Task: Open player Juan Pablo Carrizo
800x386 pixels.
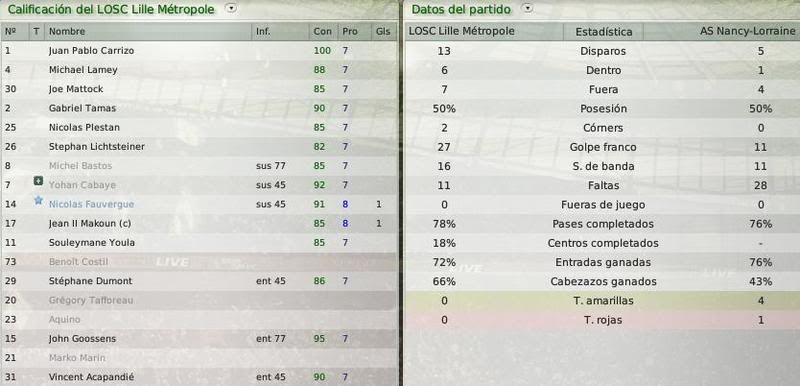Action: tap(91, 50)
